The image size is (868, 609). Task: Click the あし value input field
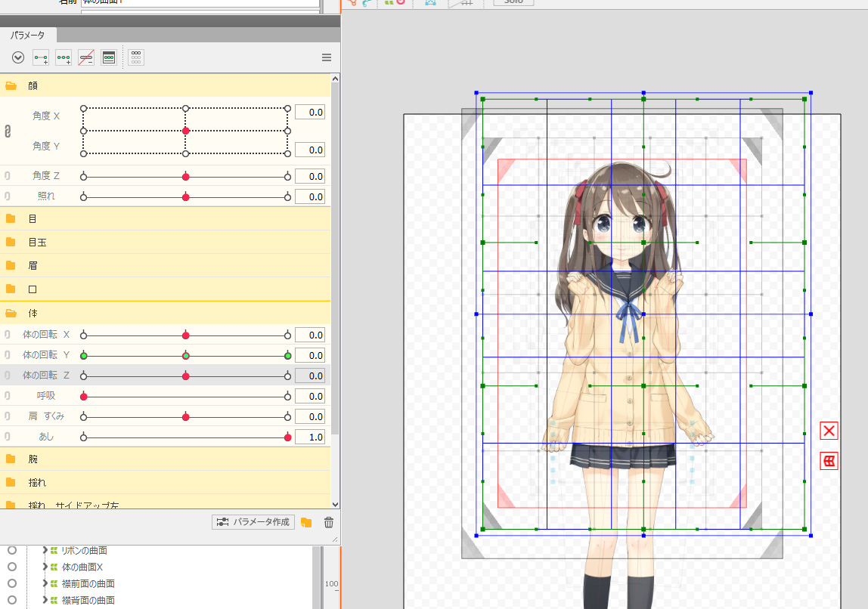tap(309, 437)
